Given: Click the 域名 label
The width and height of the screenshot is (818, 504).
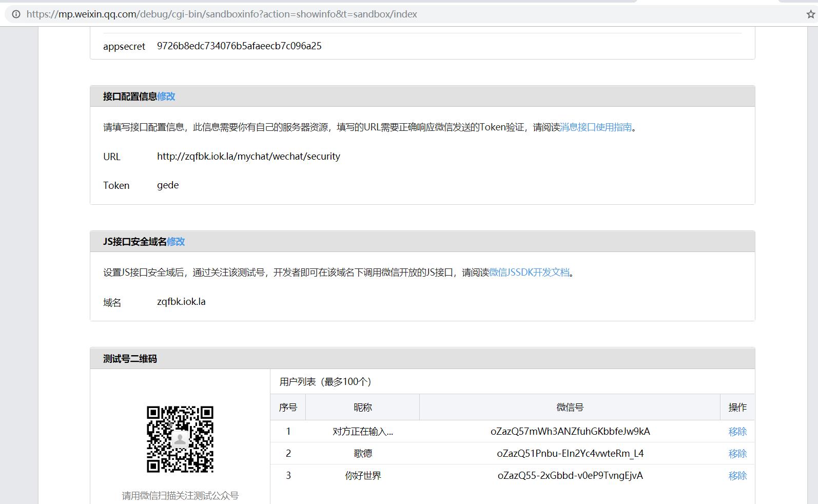Looking at the screenshot, I should click(x=112, y=303).
